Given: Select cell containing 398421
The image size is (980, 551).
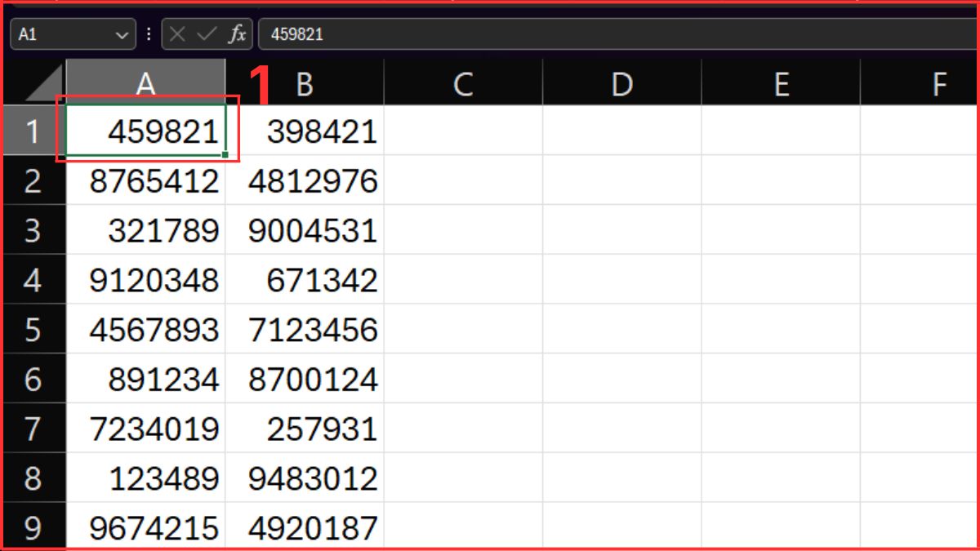Looking at the screenshot, I should (x=305, y=130).
